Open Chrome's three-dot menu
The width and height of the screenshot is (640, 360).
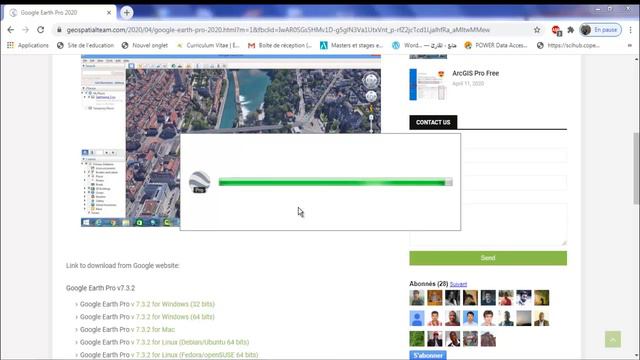(x=631, y=30)
